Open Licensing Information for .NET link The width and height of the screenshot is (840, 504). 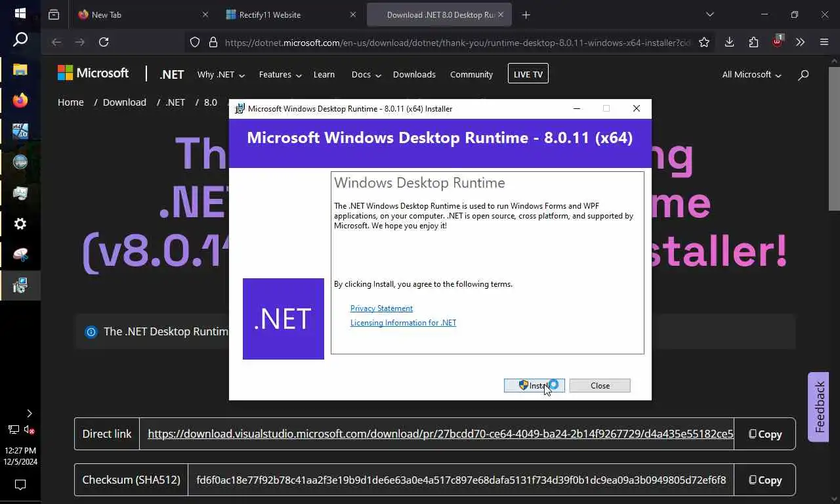point(403,323)
